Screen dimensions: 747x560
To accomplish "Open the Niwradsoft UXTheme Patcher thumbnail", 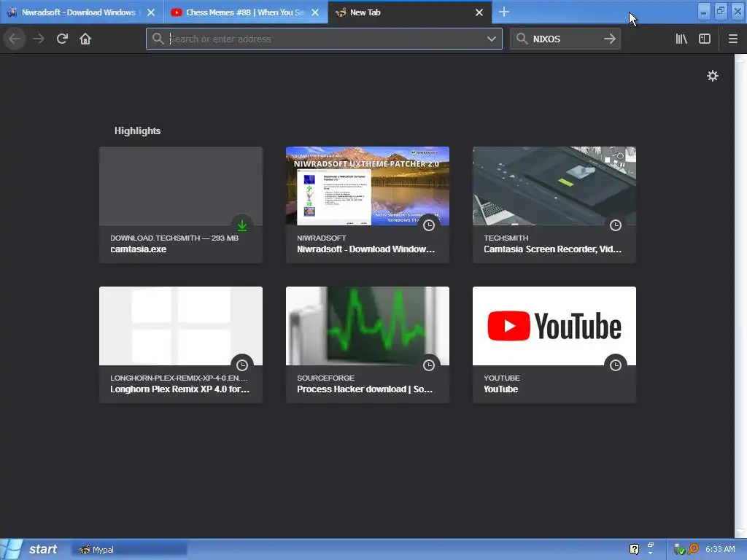I will 368,186.
